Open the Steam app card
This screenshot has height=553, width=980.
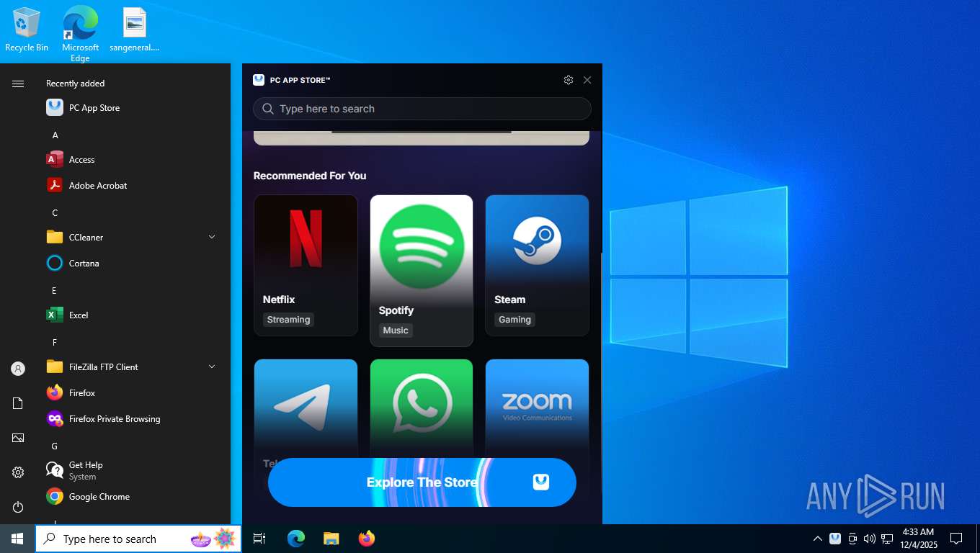(537, 265)
